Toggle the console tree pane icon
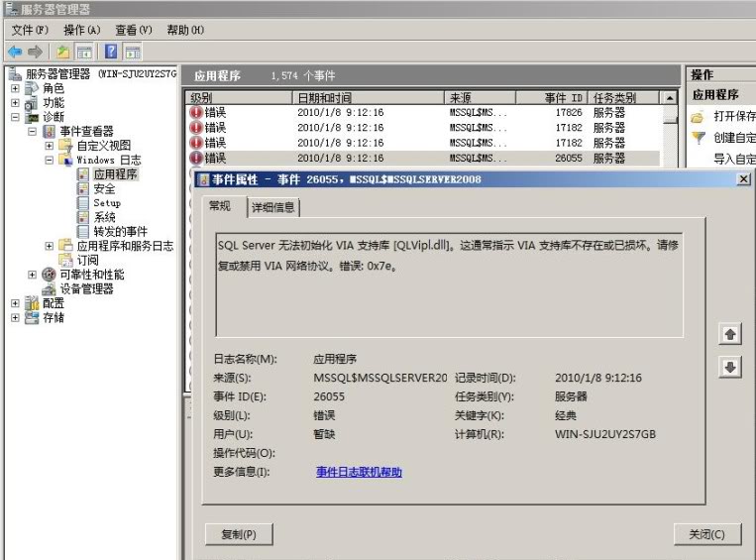The image size is (756, 560). pyautogui.click(x=84, y=52)
